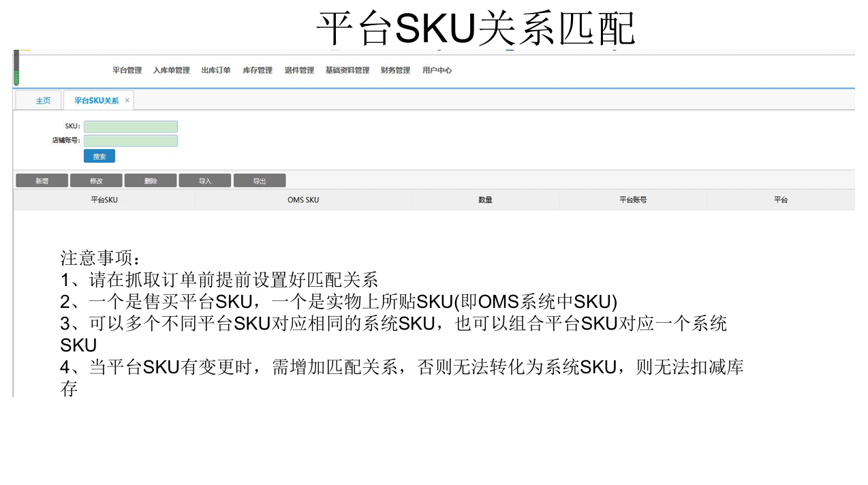Click the 平台SKU column header
The image size is (868, 485).
click(104, 200)
